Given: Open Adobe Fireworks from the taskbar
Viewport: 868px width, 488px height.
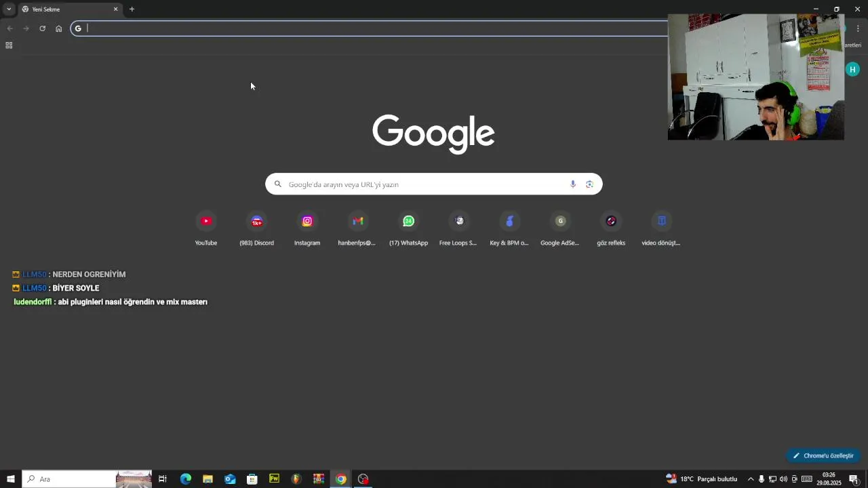Looking at the screenshot, I should pos(274,479).
